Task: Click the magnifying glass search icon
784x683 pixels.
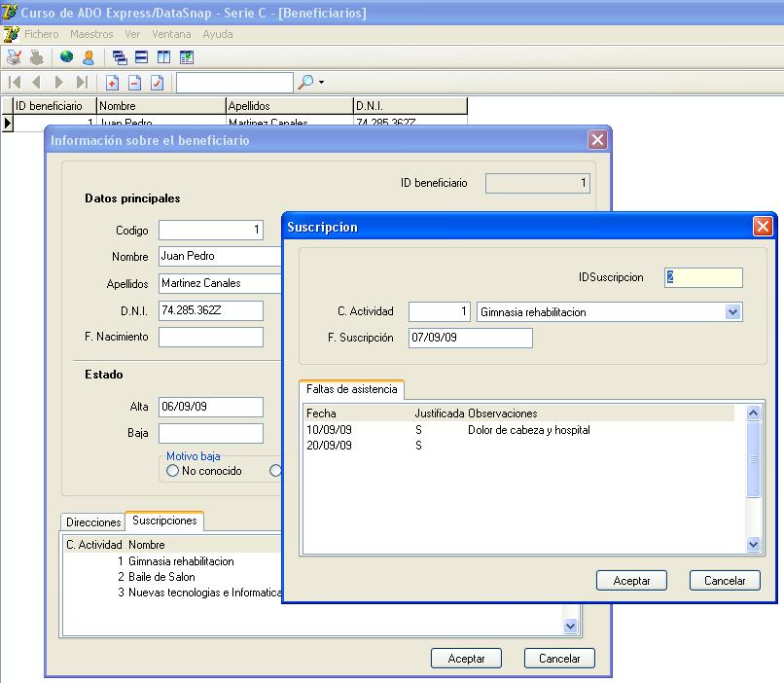Action: point(305,83)
